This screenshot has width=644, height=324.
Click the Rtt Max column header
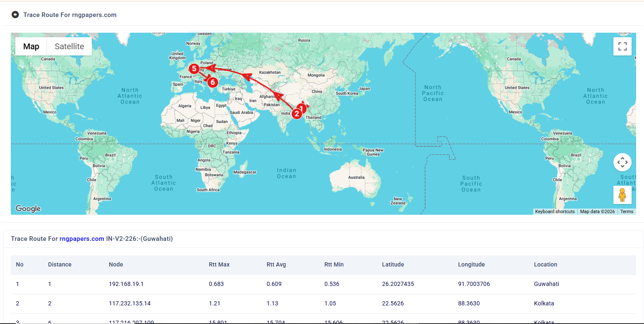click(219, 264)
